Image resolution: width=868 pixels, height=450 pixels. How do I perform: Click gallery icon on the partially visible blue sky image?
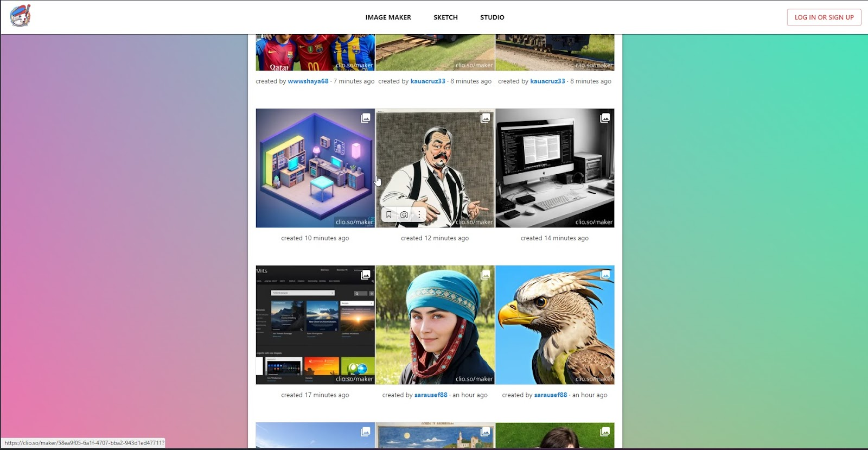366,432
